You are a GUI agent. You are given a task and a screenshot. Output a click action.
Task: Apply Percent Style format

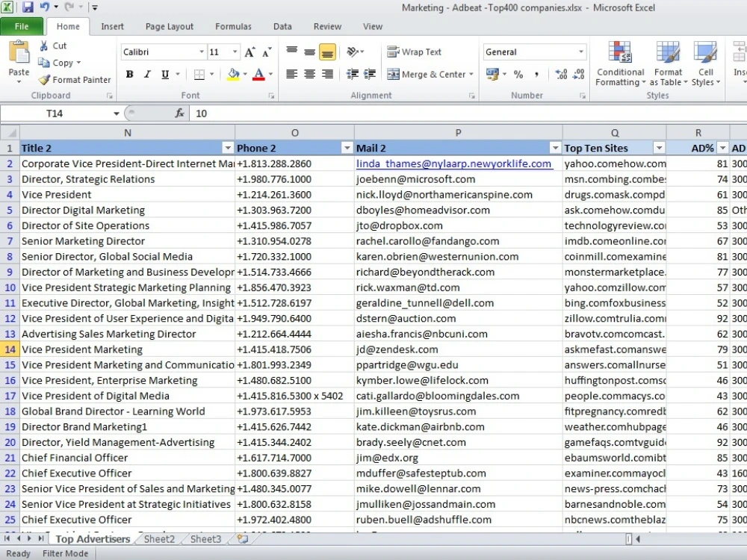(518, 74)
